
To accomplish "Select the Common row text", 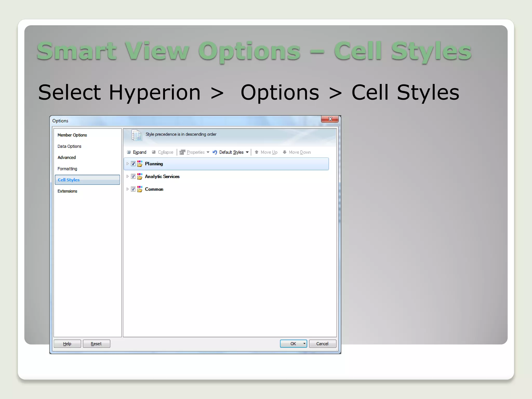I will pyautogui.click(x=154, y=189).
